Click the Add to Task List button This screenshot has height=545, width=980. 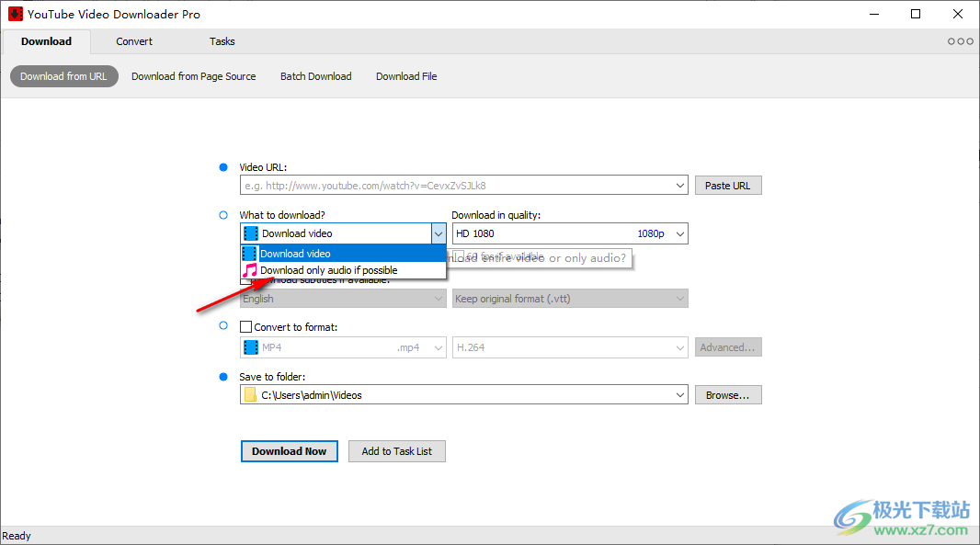click(x=397, y=451)
